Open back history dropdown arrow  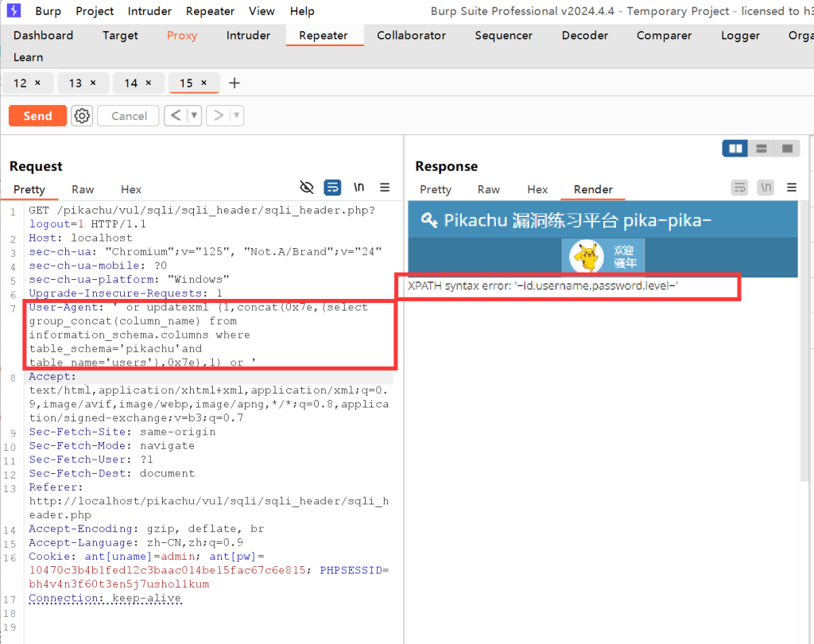tap(194, 115)
